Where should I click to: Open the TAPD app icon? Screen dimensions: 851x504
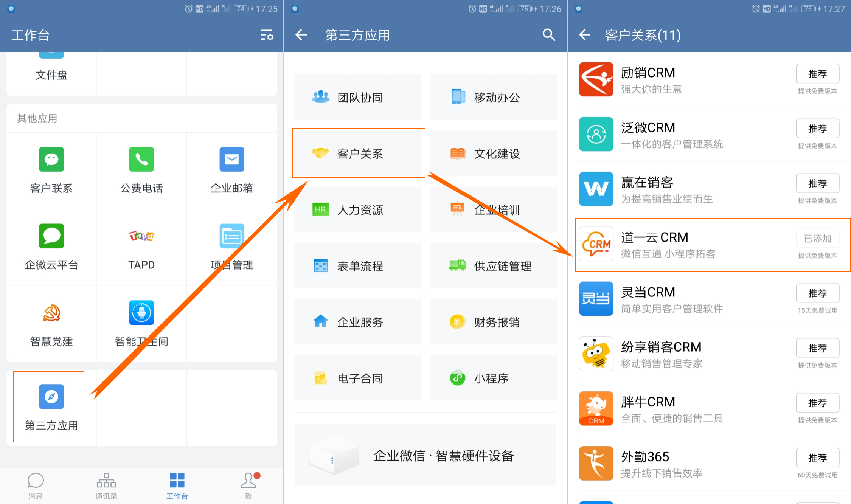[x=141, y=236]
